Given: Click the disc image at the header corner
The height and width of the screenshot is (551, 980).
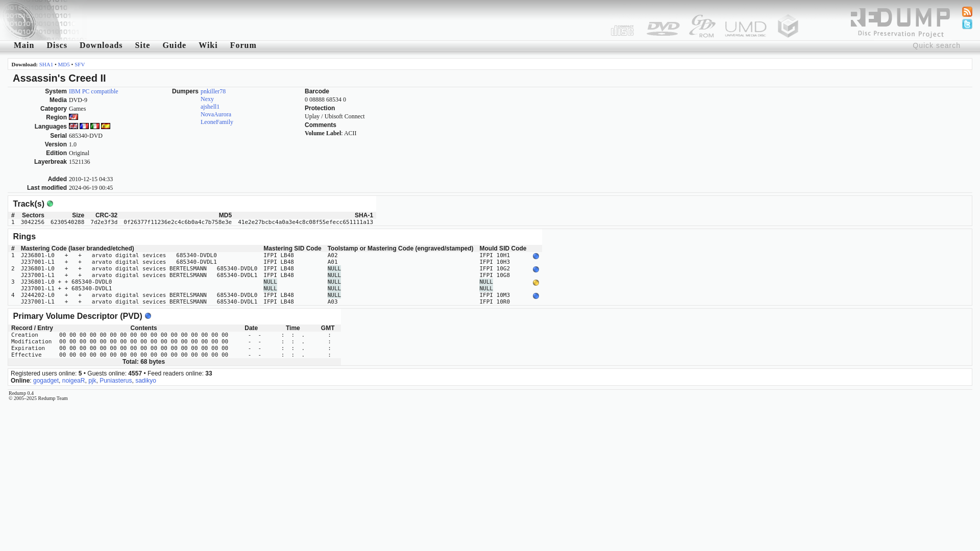Looking at the screenshot, I should tap(43, 20).
